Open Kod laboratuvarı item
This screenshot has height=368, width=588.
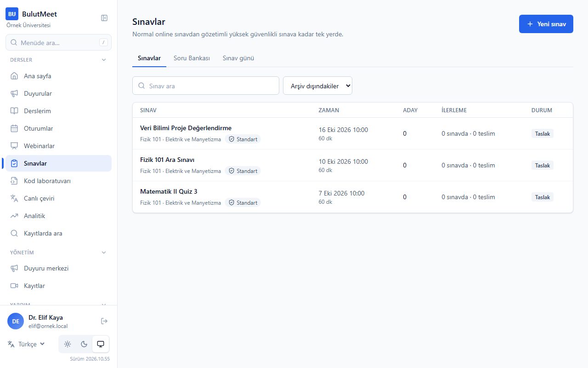(x=58, y=181)
